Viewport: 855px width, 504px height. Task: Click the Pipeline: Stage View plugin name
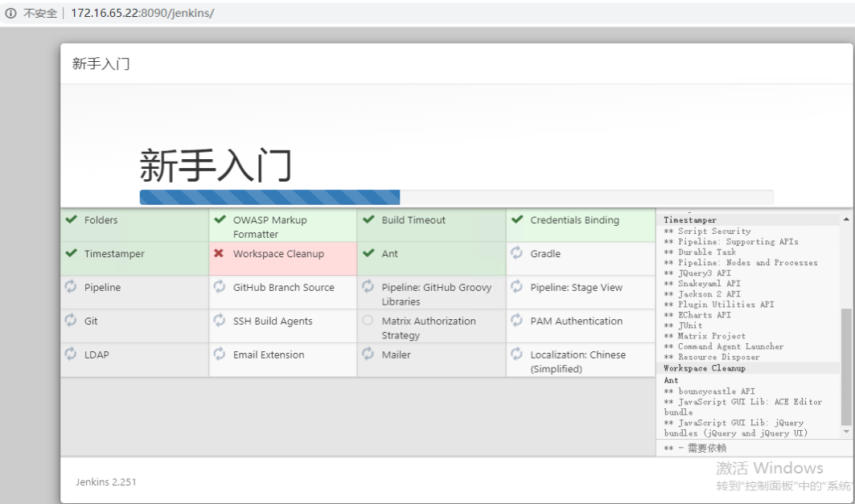pyautogui.click(x=577, y=288)
